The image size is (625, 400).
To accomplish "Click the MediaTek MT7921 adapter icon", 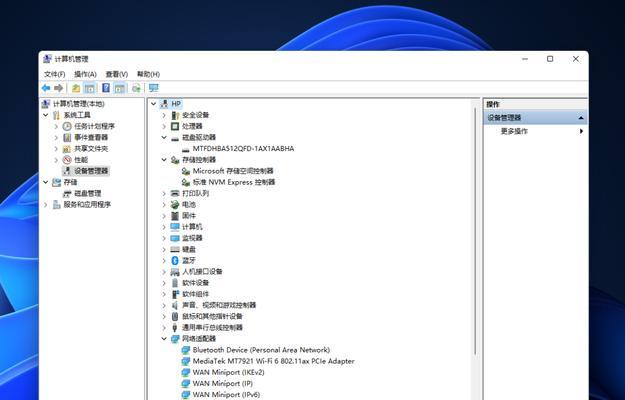I will point(185,361).
